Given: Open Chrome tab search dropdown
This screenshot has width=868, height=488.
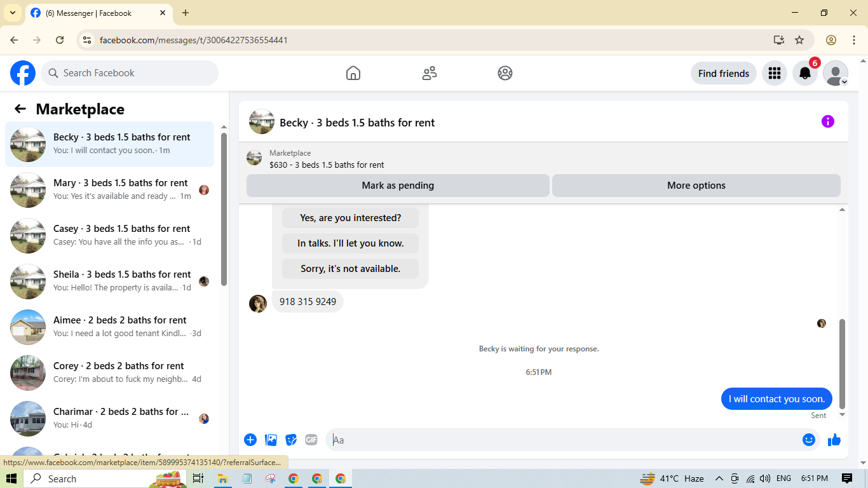Looking at the screenshot, I should tap(13, 13).
